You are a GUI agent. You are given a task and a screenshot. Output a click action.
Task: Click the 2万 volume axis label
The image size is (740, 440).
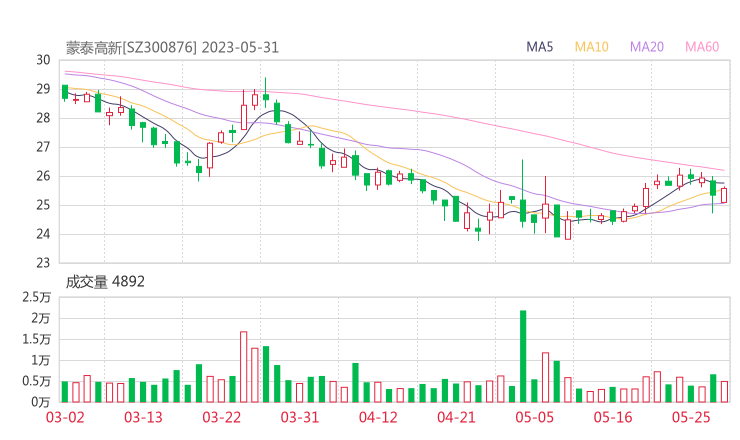click(41, 319)
